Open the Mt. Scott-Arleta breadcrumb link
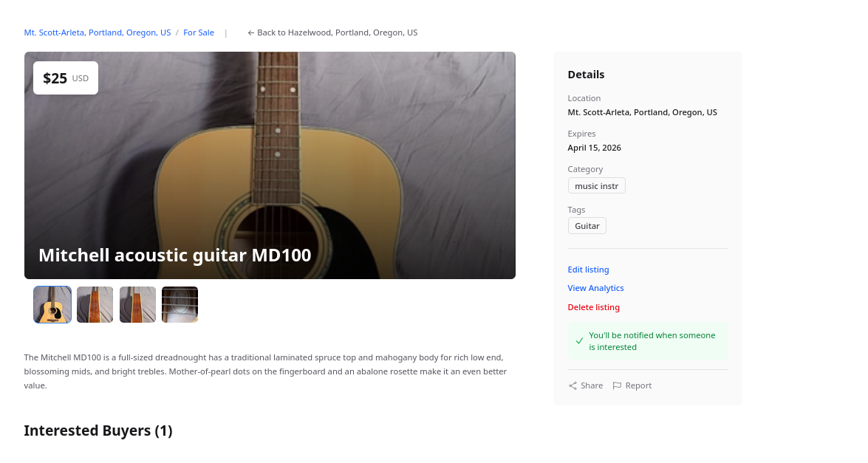The width and height of the screenshot is (868, 463). tap(97, 32)
